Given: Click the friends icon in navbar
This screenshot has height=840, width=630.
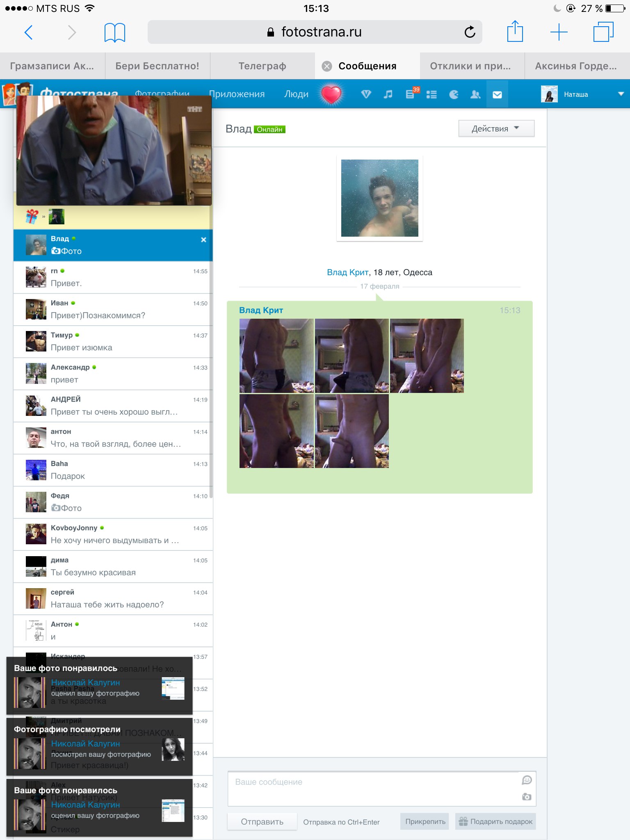Looking at the screenshot, I should coord(475,95).
